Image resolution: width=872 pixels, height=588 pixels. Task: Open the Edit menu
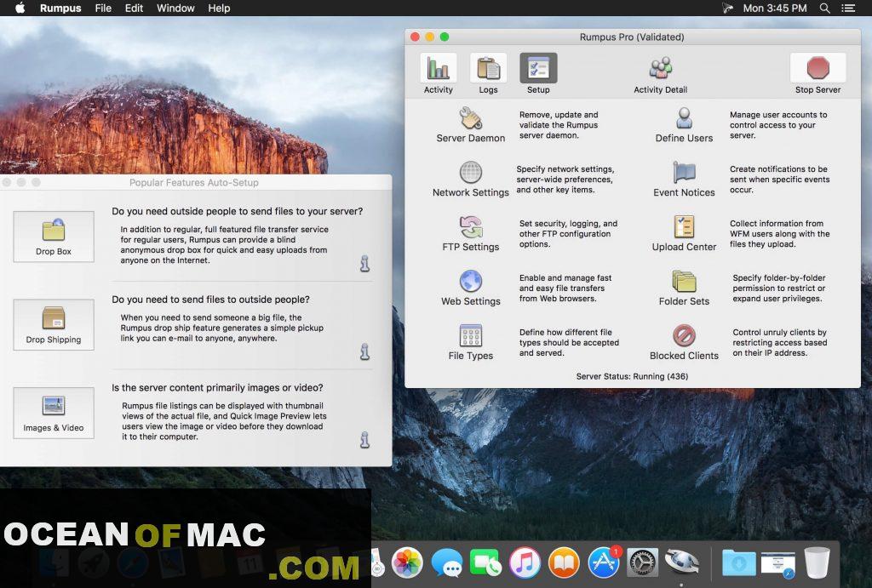point(134,9)
